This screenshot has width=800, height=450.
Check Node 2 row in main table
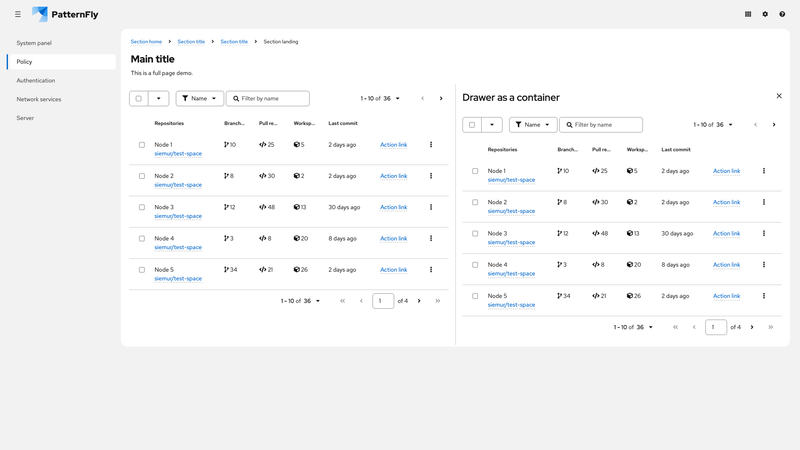(x=142, y=176)
